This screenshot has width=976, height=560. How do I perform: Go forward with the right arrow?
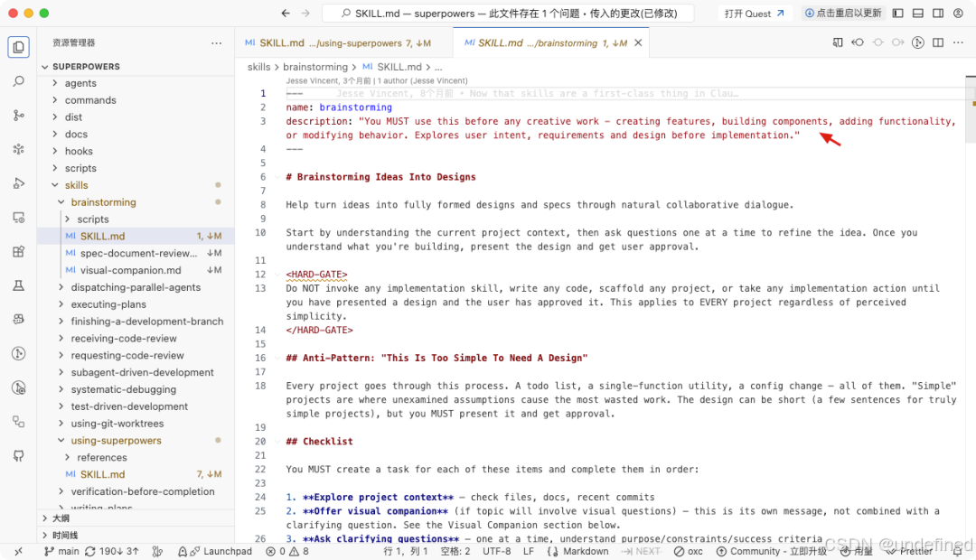coord(305,13)
